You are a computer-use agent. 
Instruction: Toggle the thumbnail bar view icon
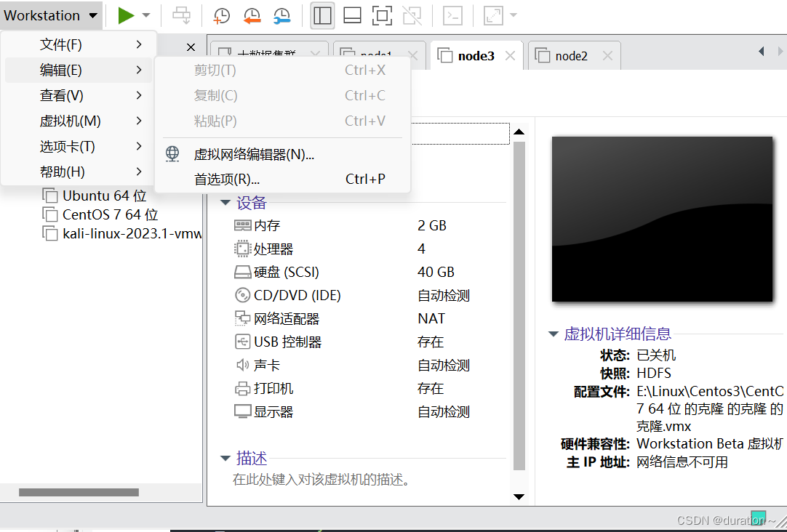tap(352, 15)
